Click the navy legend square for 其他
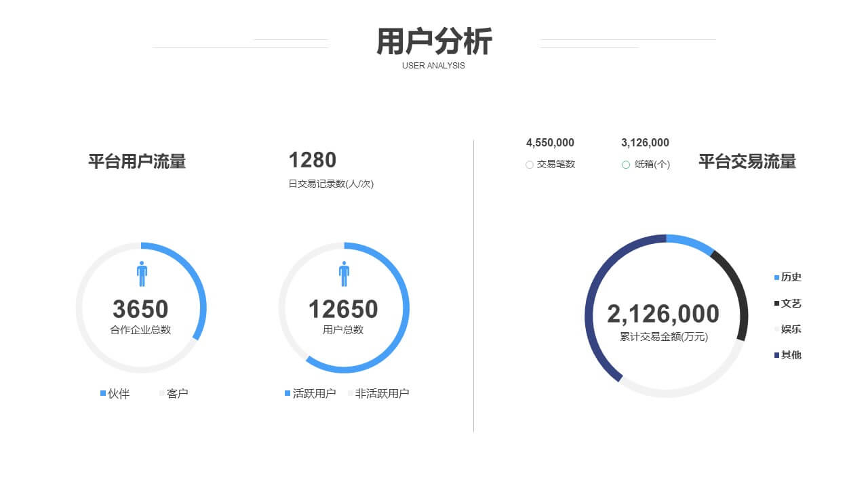The height and width of the screenshot is (488, 868). (x=776, y=355)
